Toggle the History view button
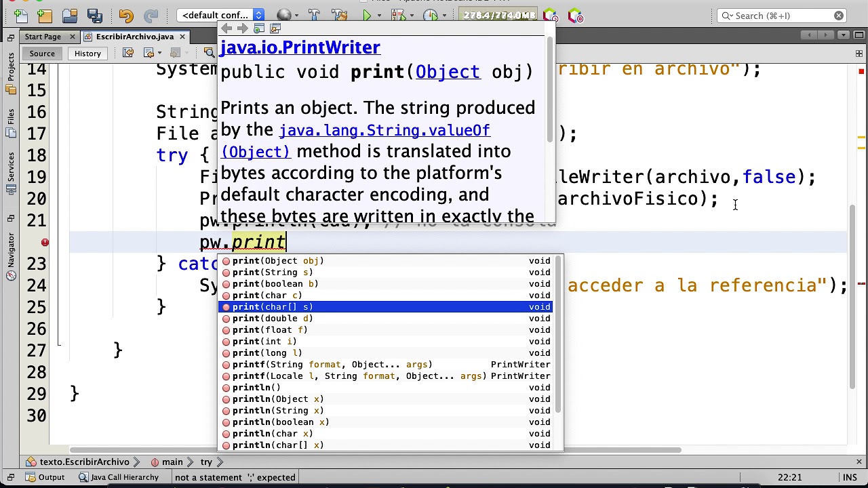 tap(87, 54)
